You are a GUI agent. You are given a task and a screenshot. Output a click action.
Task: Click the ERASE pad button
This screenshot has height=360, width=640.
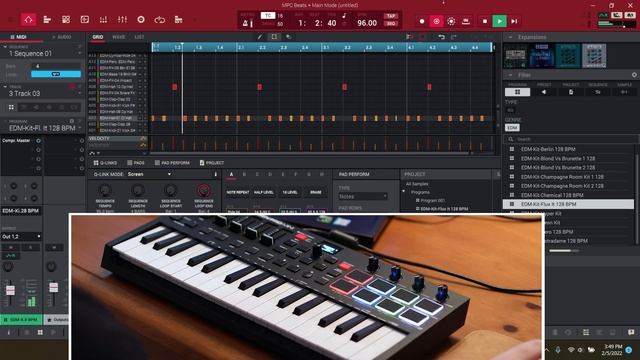(316, 192)
